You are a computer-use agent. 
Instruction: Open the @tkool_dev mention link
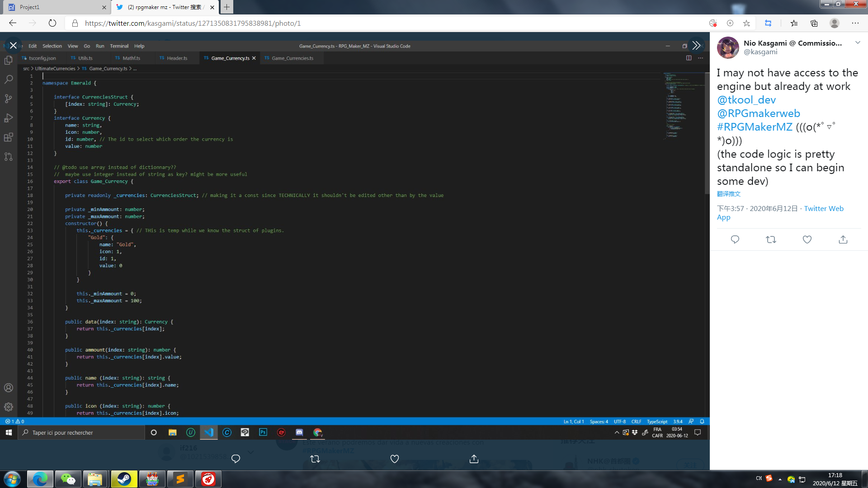746,100
